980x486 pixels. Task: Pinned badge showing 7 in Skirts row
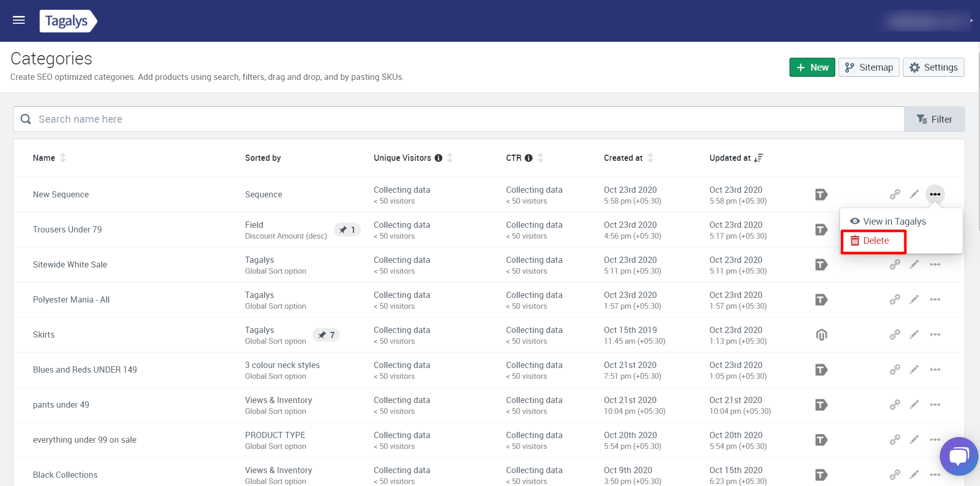pyautogui.click(x=326, y=335)
